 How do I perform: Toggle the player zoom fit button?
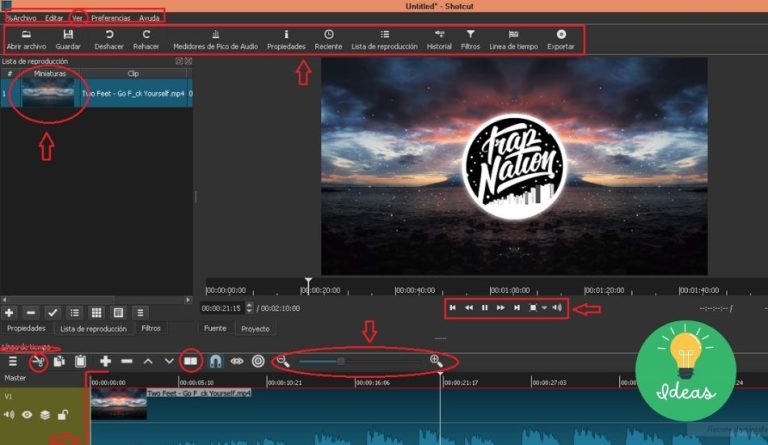(533, 307)
